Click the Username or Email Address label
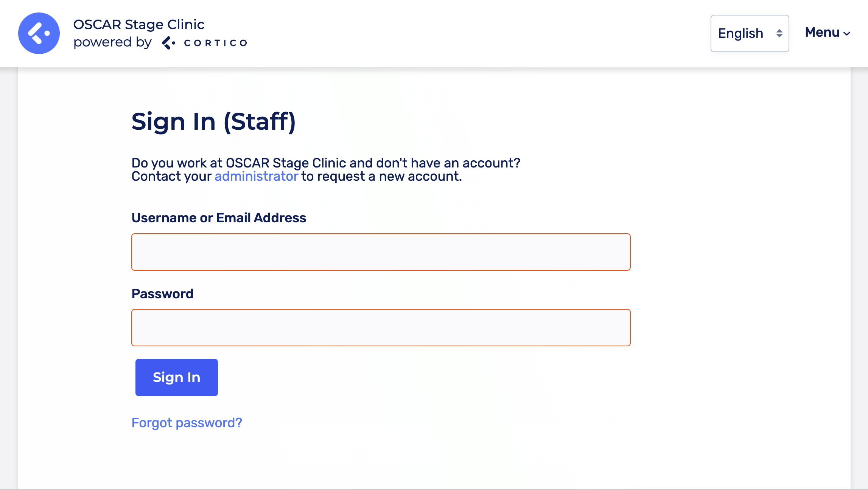The image size is (868, 490). [219, 218]
